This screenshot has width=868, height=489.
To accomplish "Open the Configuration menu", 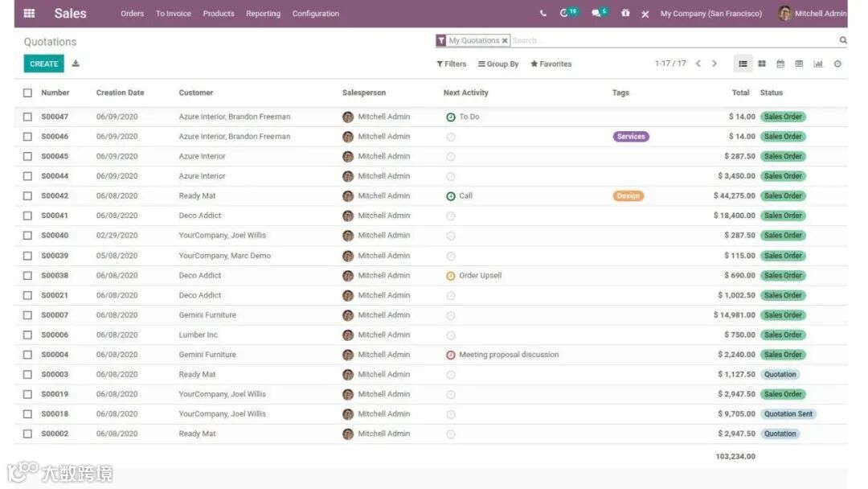I will (316, 14).
